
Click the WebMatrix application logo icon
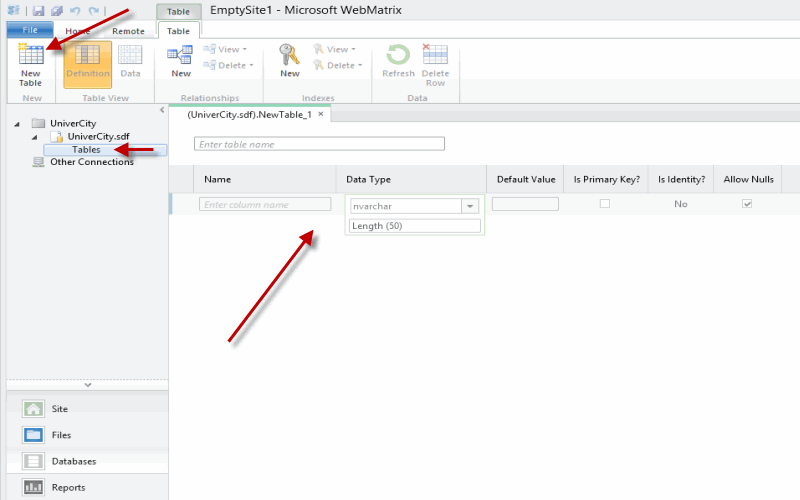[x=14, y=10]
